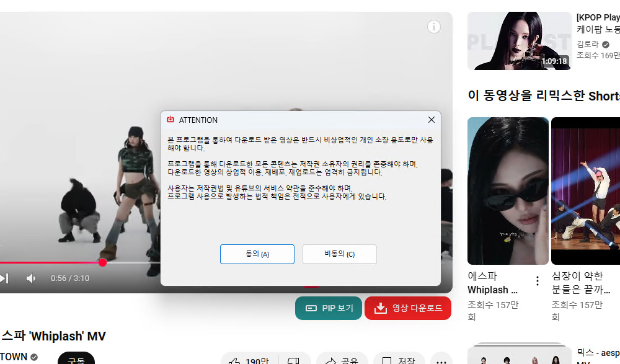Click the TOWN channel name
This screenshot has width=620, height=364.
coord(14,357)
